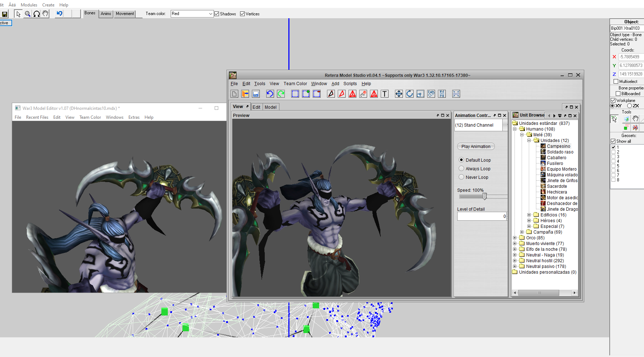
Task: Collapse the Humano (108) tree node
Action: point(515,129)
